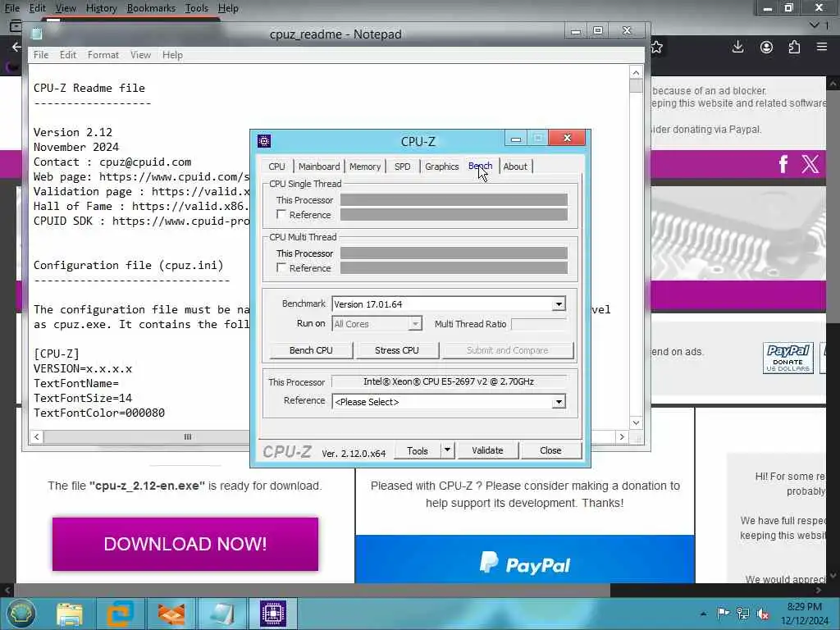Expand the Benchmark version dropdown
840x630 pixels.
558,304
